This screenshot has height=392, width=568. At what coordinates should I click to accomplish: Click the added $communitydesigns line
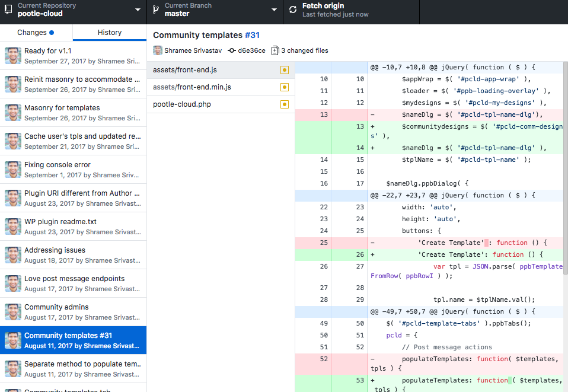(x=429, y=131)
